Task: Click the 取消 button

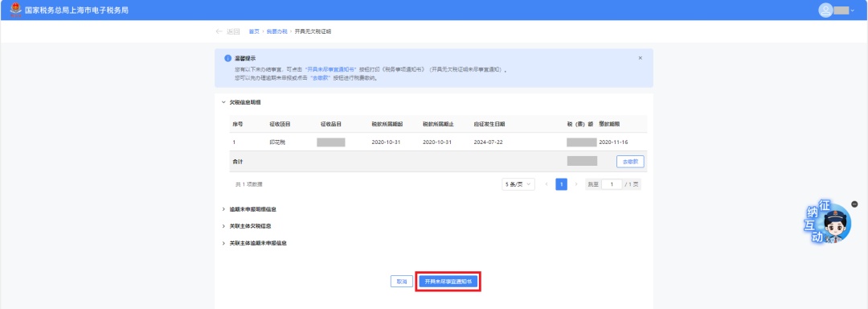Action: click(x=402, y=282)
